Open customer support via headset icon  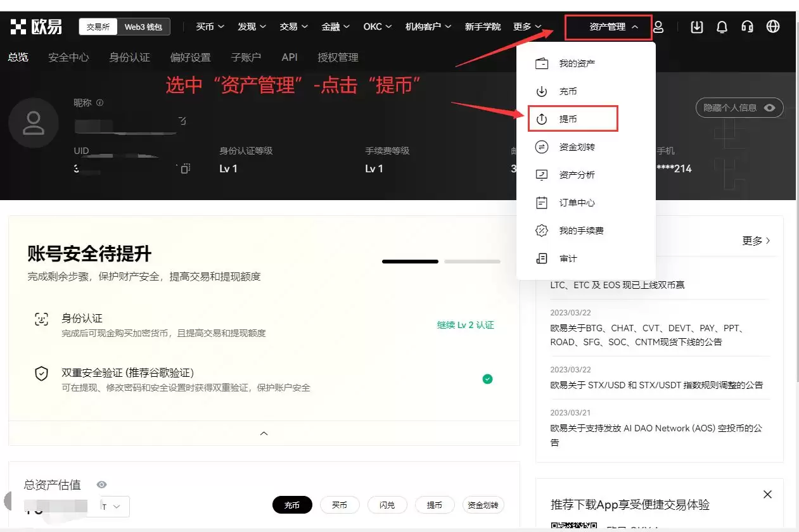[x=747, y=26]
